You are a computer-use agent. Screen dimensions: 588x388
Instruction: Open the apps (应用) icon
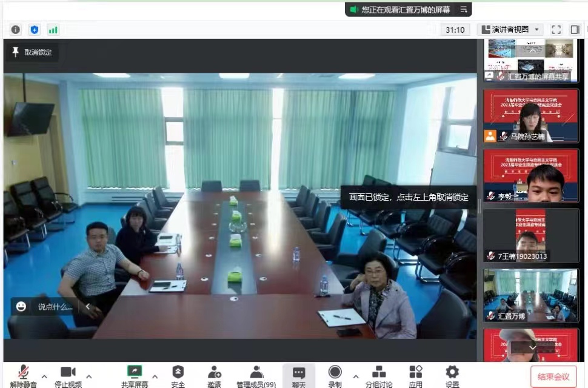point(415,374)
